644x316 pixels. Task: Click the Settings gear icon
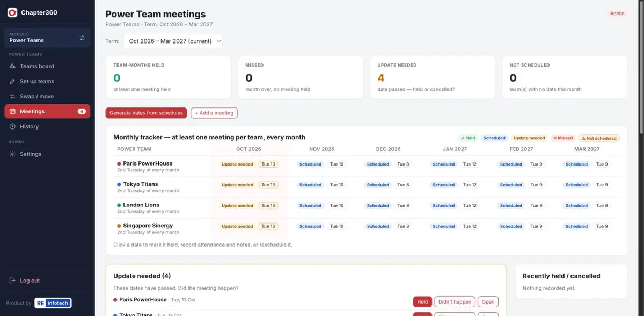click(x=13, y=154)
